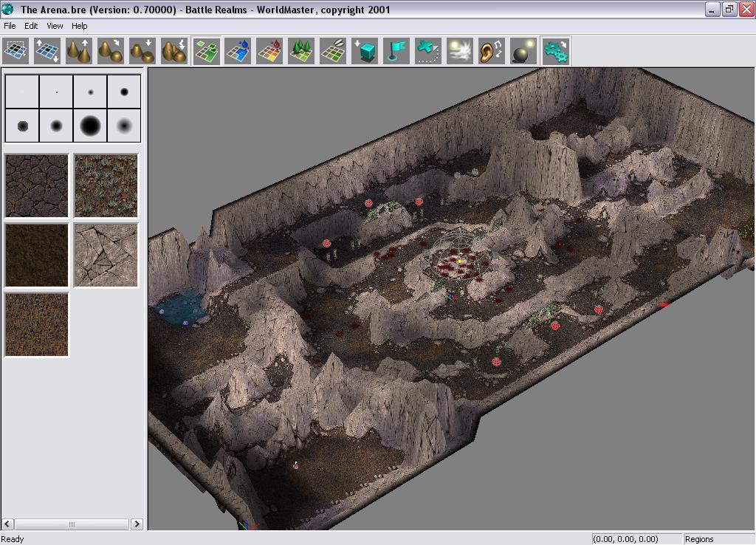Select the red drop heat-map tile tool
Screen dimensions: 756x545
pos(270,51)
